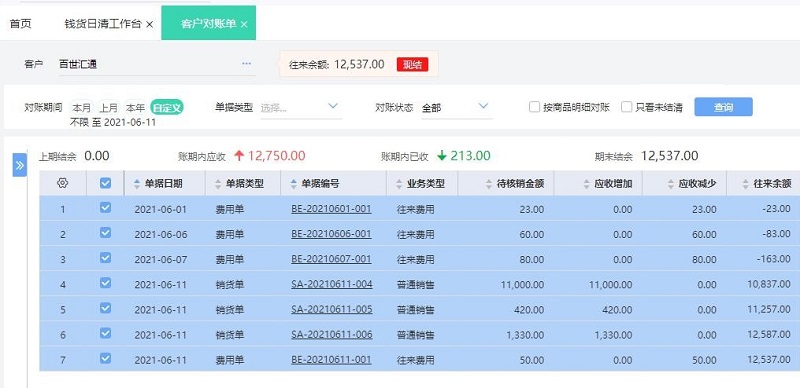
Task: Sort by 单据日期 column arrows
Action: coord(137,184)
